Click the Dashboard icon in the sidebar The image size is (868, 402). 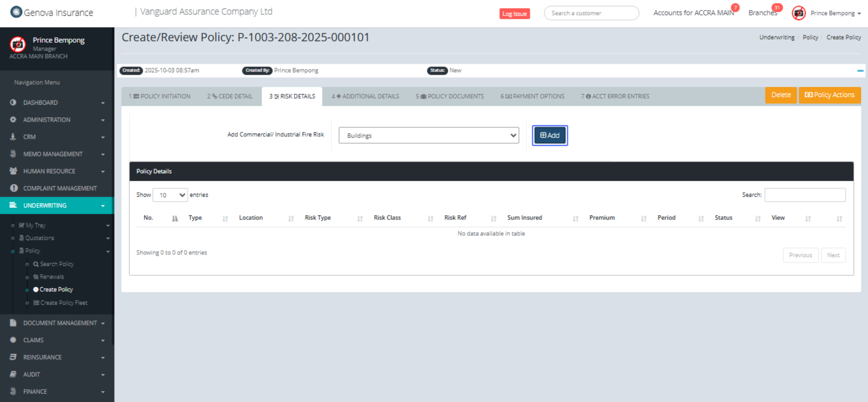point(13,102)
